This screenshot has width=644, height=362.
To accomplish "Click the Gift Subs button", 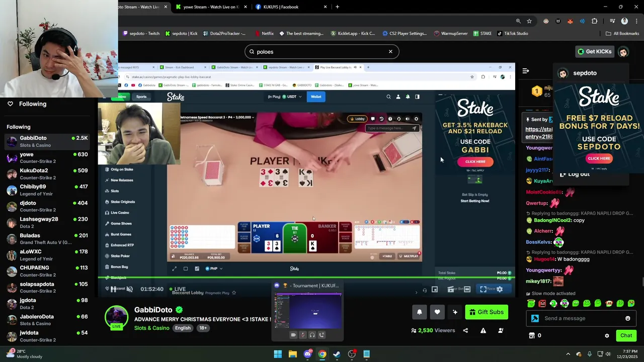I will pyautogui.click(x=487, y=312).
